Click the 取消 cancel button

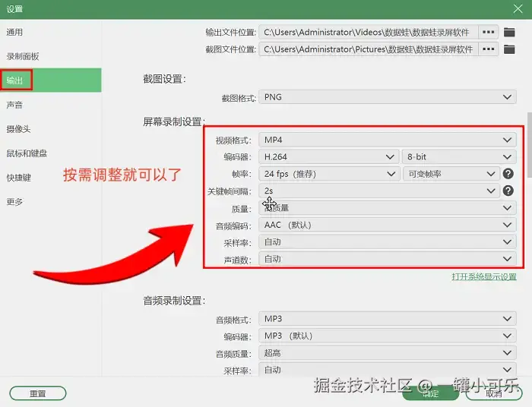(x=494, y=393)
